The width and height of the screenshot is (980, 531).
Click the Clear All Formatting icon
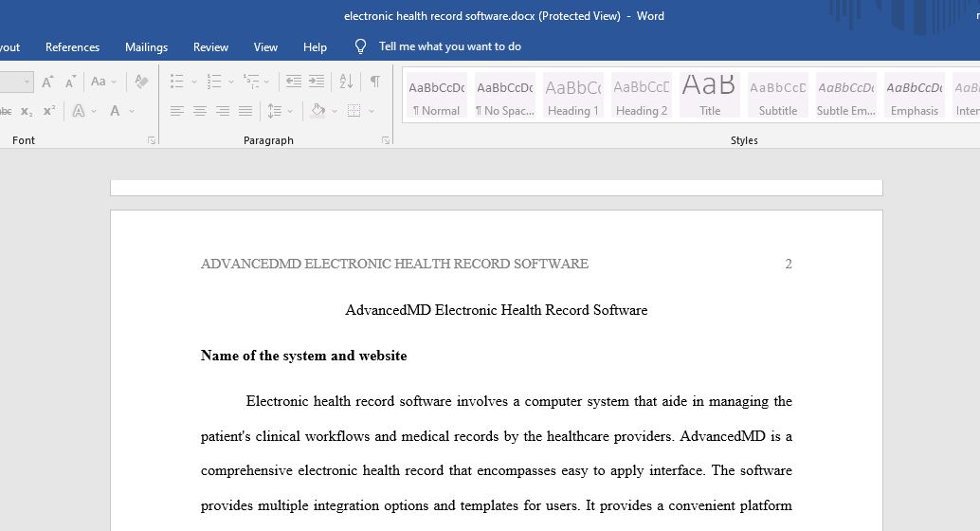point(141,82)
